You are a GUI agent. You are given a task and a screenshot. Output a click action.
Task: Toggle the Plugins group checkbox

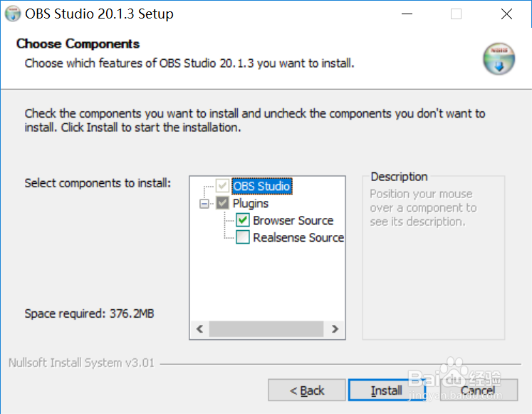tap(223, 204)
